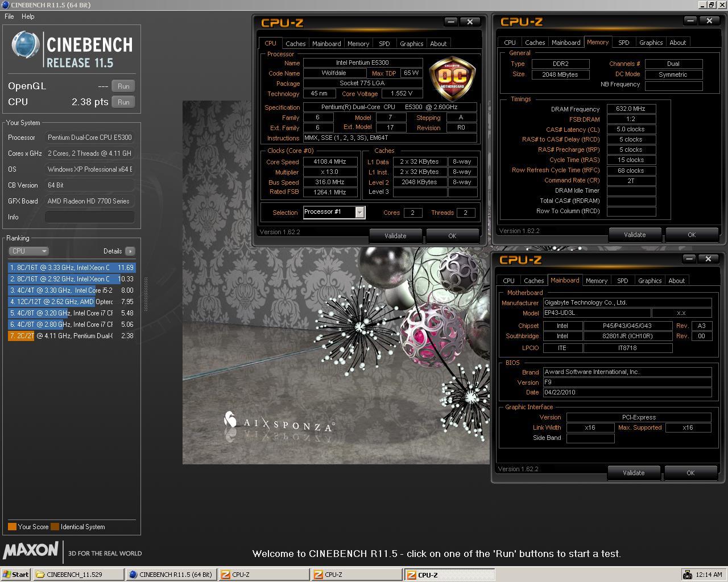Switch to SPD tab in Memory CPU-Z window
This screenshot has width=728, height=582.
pos(624,43)
